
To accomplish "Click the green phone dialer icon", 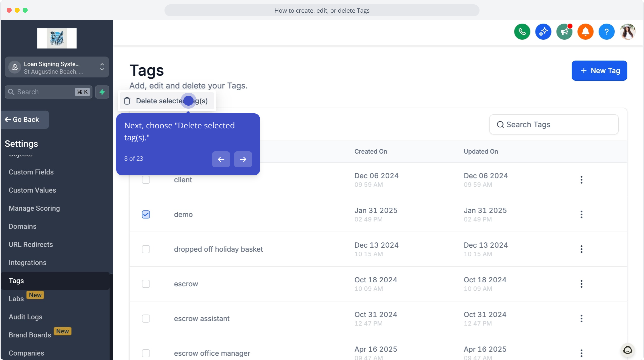I will click(522, 32).
